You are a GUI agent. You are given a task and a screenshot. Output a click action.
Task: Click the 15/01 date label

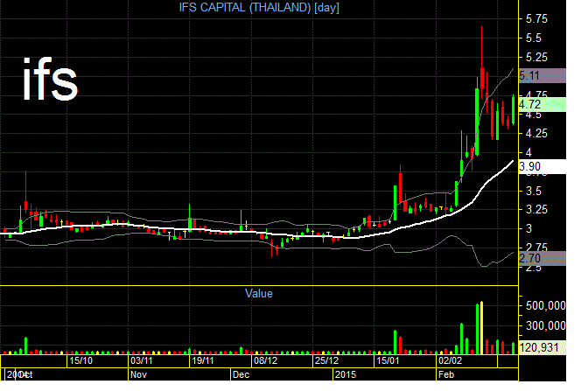pos(388,360)
